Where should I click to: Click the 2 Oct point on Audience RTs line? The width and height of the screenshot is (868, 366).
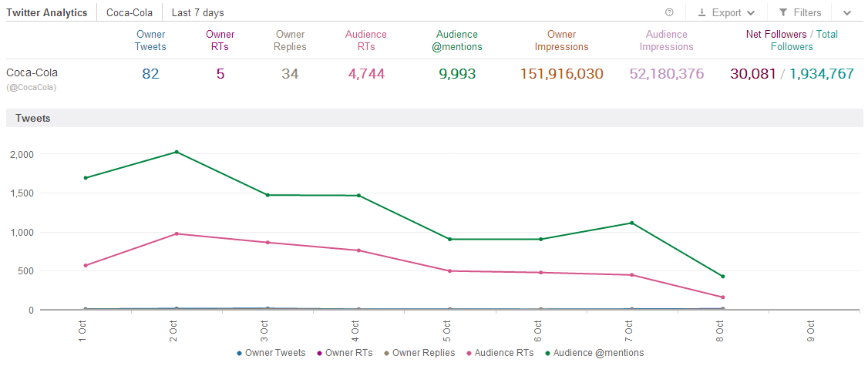pos(177,233)
